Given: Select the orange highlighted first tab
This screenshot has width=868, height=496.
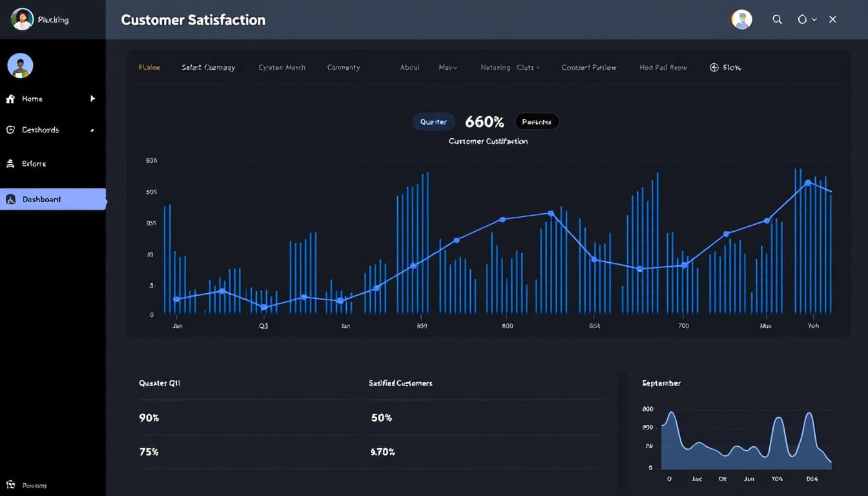Looking at the screenshot, I should (149, 67).
